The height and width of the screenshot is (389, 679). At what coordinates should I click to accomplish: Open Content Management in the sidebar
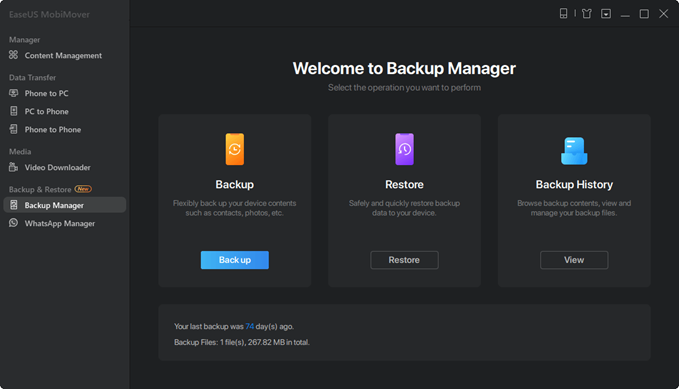pyautogui.click(x=63, y=55)
